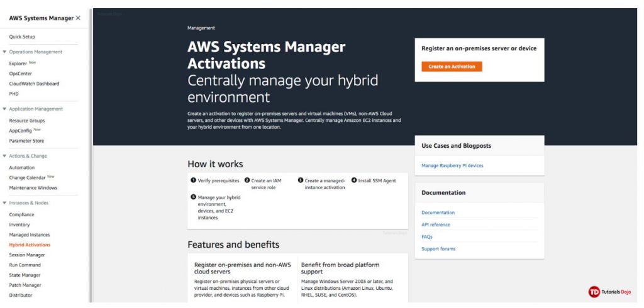Click the Register on-premises and non-AWS cloud servers heading
Screen dimensions: 644x308
[x=243, y=268]
